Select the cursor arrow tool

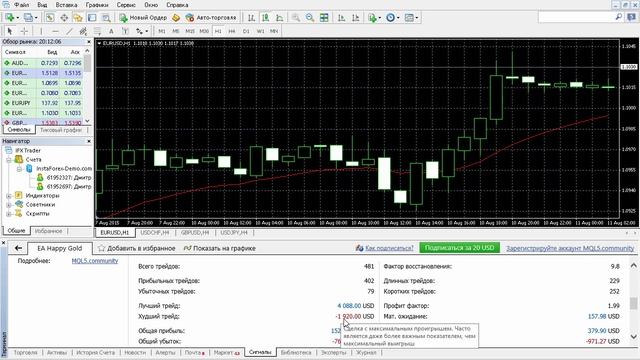click(10, 31)
